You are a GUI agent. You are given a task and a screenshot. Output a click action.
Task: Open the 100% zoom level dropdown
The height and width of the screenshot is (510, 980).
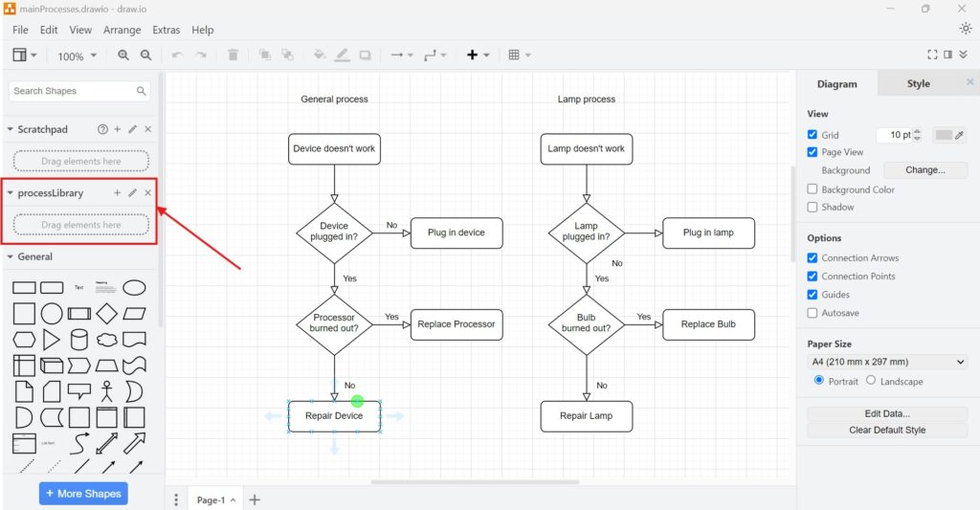pyautogui.click(x=77, y=56)
